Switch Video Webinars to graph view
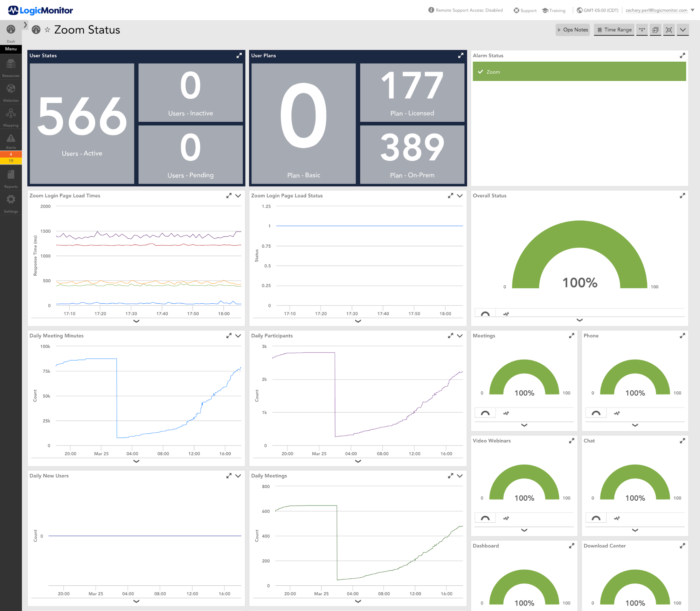Viewport: 700px width, 611px height. tap(506, 518)
